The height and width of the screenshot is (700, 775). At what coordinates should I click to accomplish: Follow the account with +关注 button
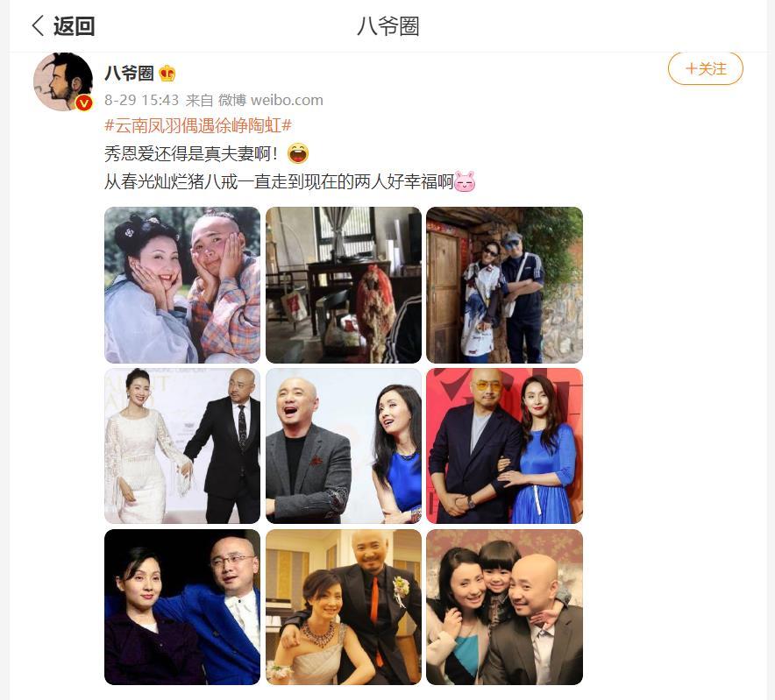coord(706,68)
